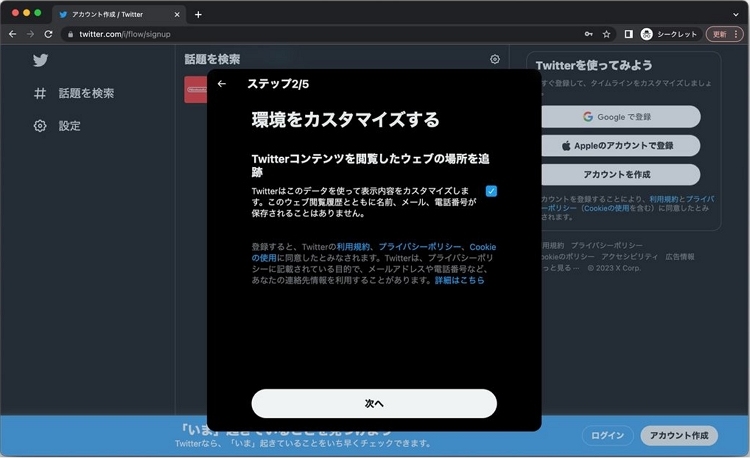The image size is (750, 458).
Task: Open 広告情報 footer link
Action: click(680, 257)
